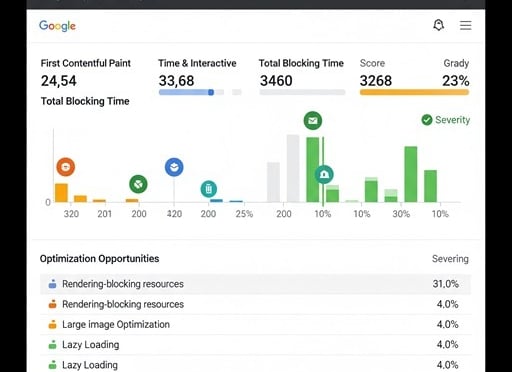The width and height of the screenshot is (512, 372).
Task: Click the 25% axis label
Action: (x=244, y=214)
